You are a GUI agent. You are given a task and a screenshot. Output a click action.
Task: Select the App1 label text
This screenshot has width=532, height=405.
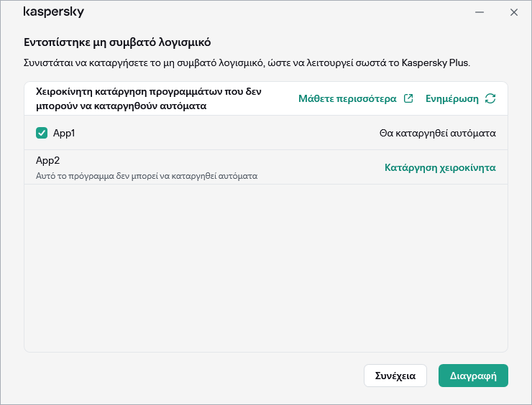click(x=64, y=133)
